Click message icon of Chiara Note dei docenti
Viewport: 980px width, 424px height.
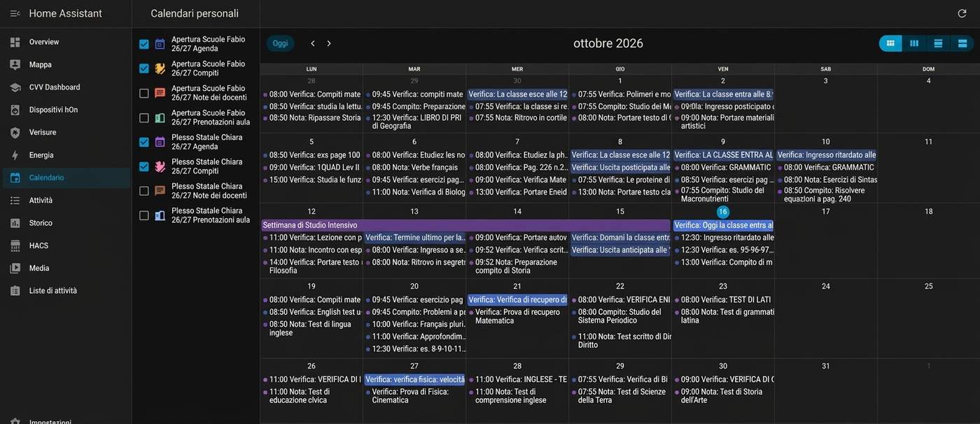coord(160,191)
